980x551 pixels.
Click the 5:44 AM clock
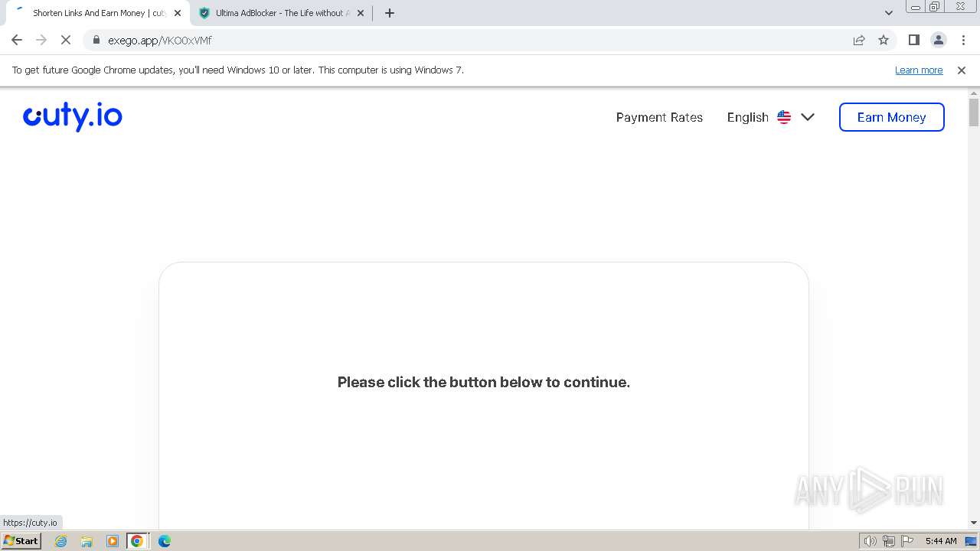[x=941, y=541]
